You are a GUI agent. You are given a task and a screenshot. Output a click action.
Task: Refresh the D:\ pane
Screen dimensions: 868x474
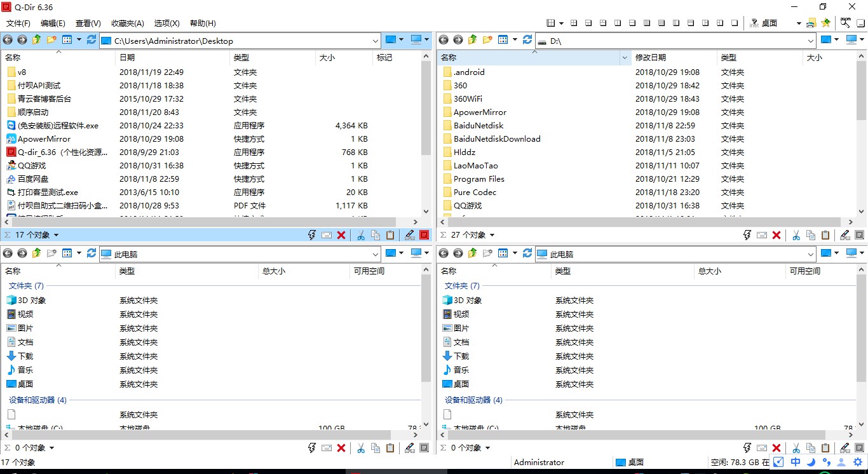coord(527,40)
